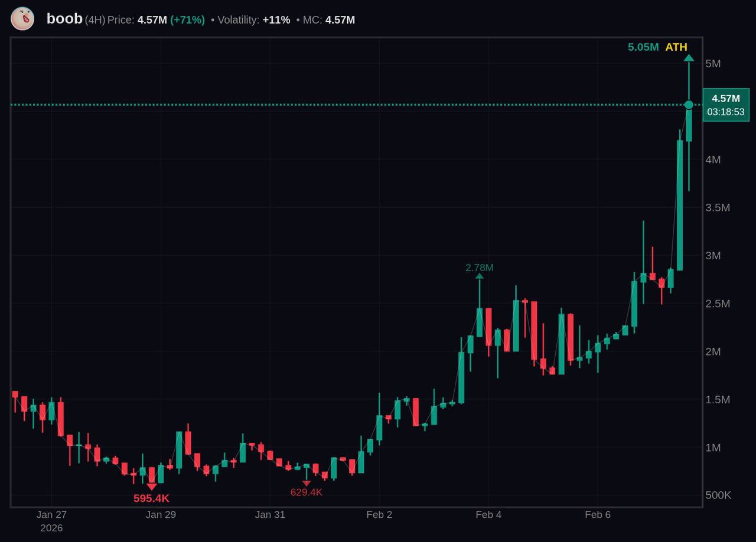Click the "4M" price axis label
756x542 pixels.
[713, 159]
